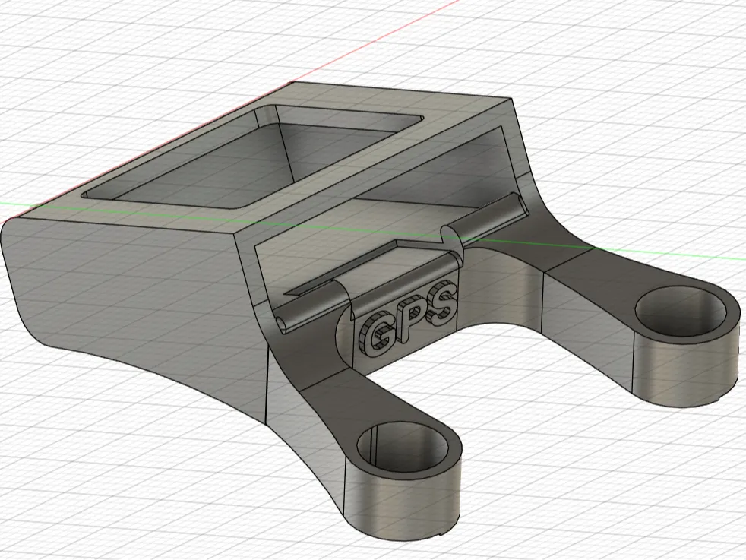The height and width of the screenshot is (560, 746).
Task: Select the cylindrical rib left of GPS label
Action: (x=314, y=306)
